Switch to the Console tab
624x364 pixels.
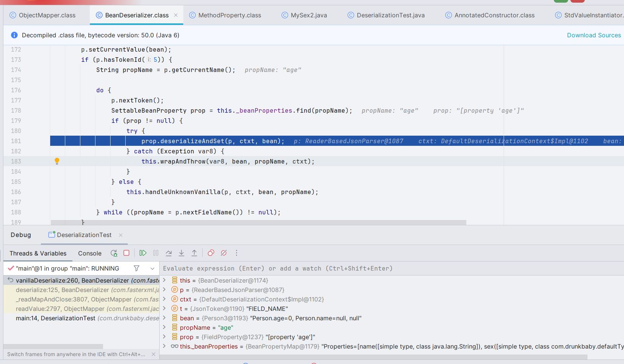[89, 253]
